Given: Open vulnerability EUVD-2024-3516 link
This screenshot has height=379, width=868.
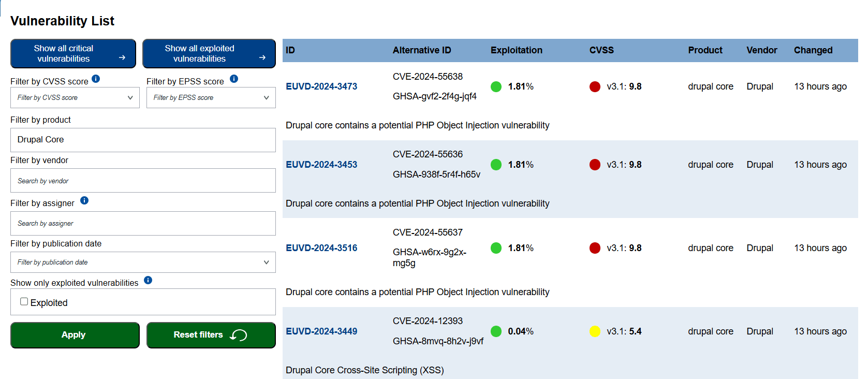Looking at the screenshot, I should coord(321,248).
